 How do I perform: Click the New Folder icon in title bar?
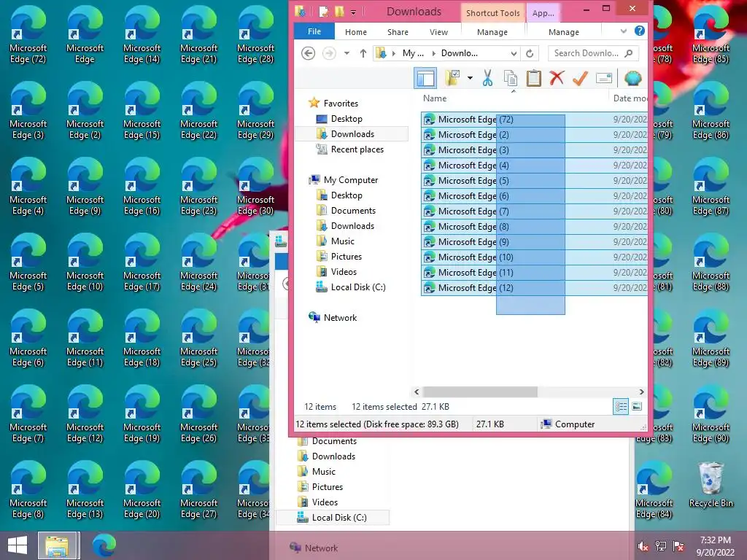point(339,12)
